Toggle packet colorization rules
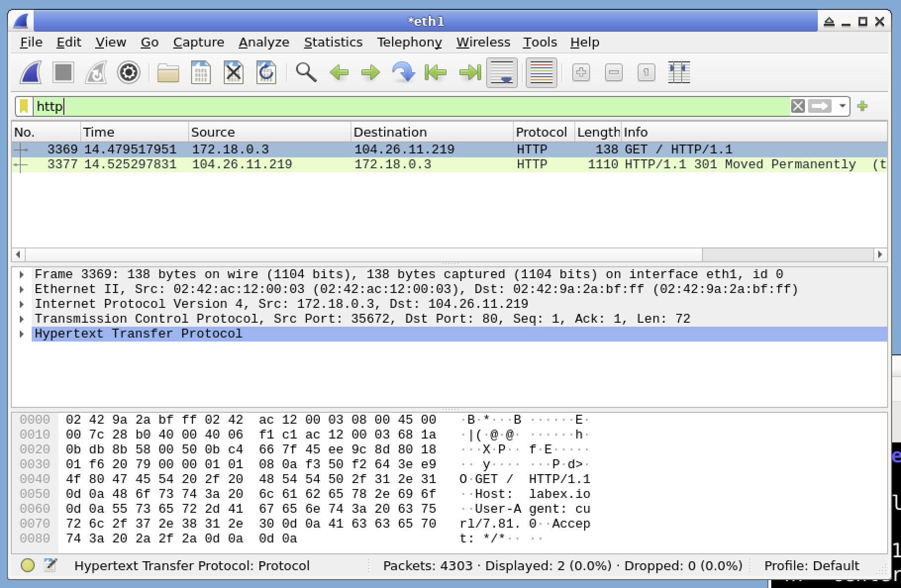This screenshot has height=588, width=901. point(541,73)
